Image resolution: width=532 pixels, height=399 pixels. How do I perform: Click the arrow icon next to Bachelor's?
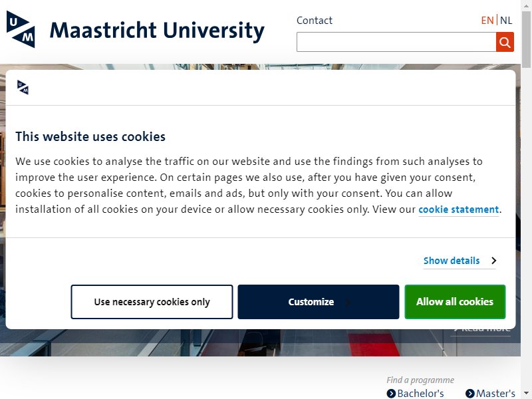tap(391, 394)
